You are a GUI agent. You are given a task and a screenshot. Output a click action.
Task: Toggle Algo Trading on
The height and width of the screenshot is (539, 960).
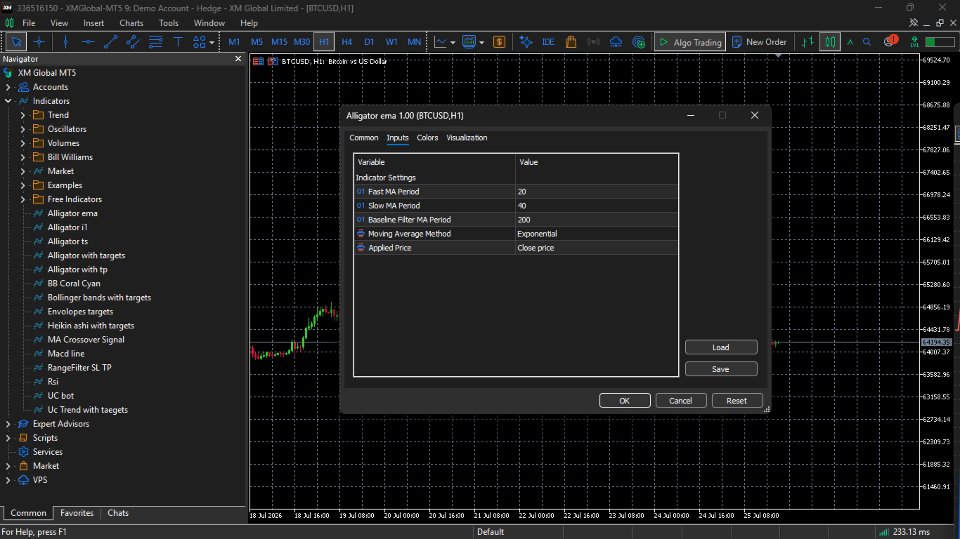coord(690,42)
